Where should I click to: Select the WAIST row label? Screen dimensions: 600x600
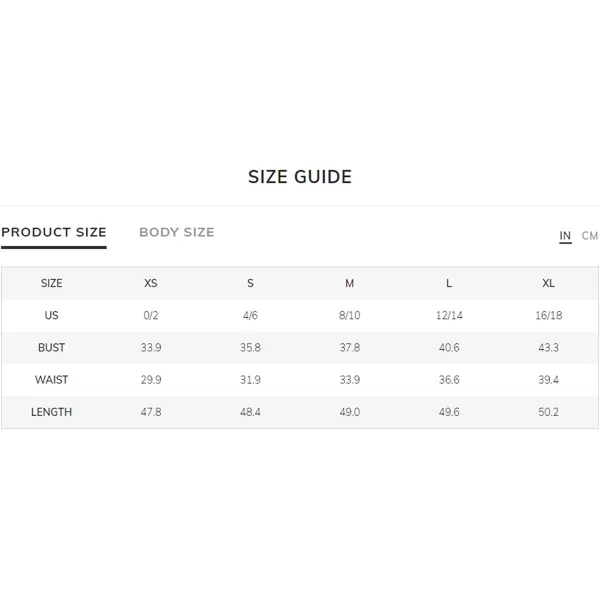(x=51, y=380)
